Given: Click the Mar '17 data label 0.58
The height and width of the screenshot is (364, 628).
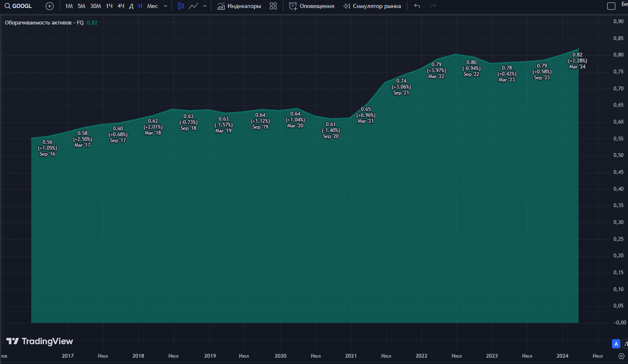Looking at the screenshot, I should [82, 139].
